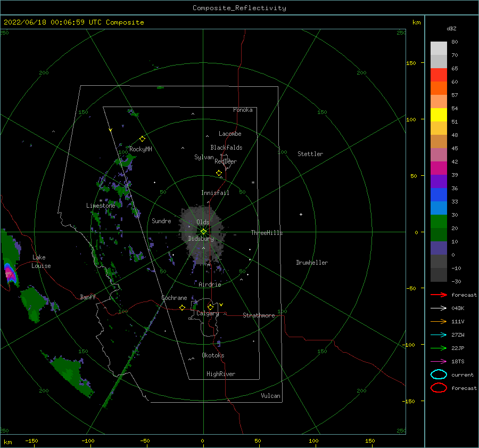The width and height of the screenshot is (479, 448).
Task: Click the Okotoks town label
Action: (x=213, y=355)
